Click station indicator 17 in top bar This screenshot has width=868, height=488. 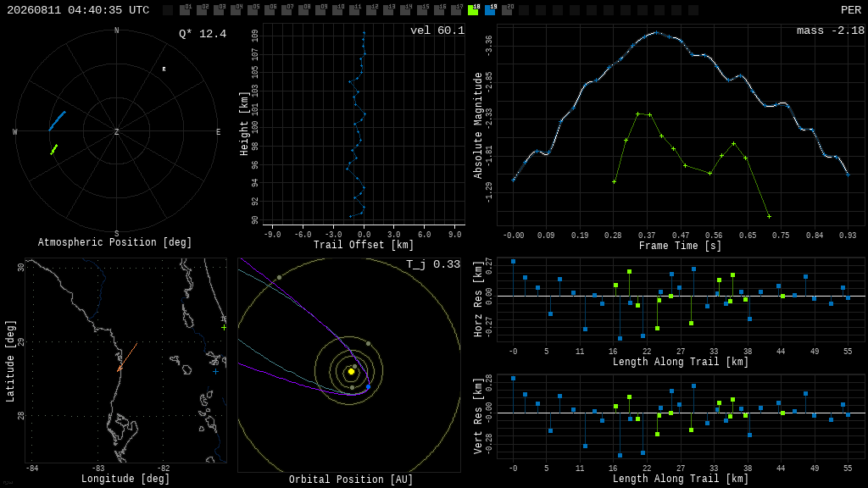point(456,10)
